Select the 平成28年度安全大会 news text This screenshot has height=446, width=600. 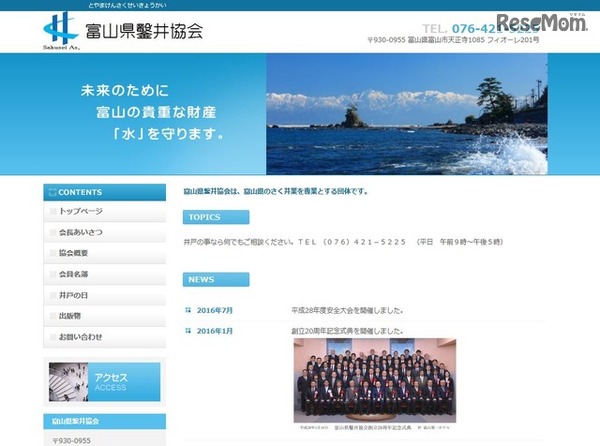pyautogui.click(x=347, y=310)
